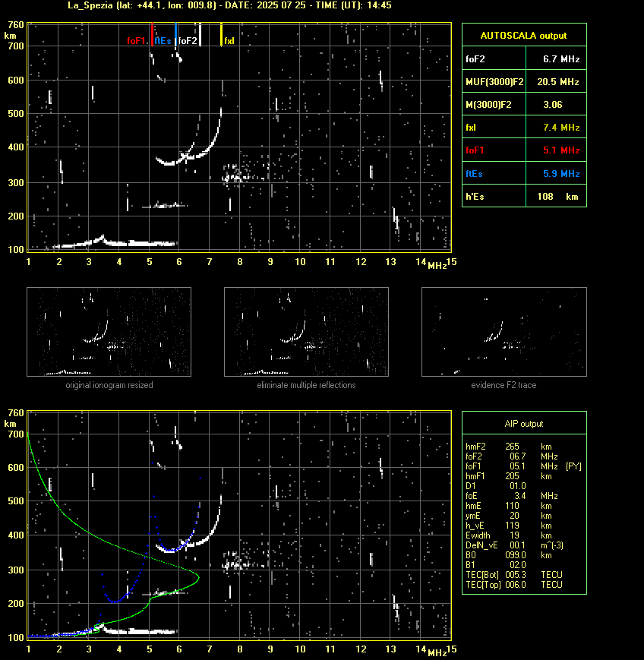Select the 'Ewidth' parameter label
The width and height of the screenshot is (644, 660).
[x=478, y=535]
